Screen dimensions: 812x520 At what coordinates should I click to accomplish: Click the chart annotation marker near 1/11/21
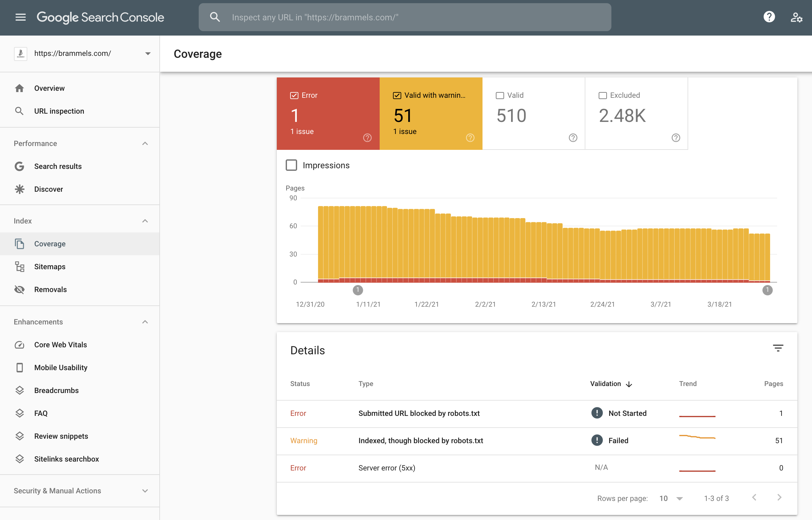[357, 290]
